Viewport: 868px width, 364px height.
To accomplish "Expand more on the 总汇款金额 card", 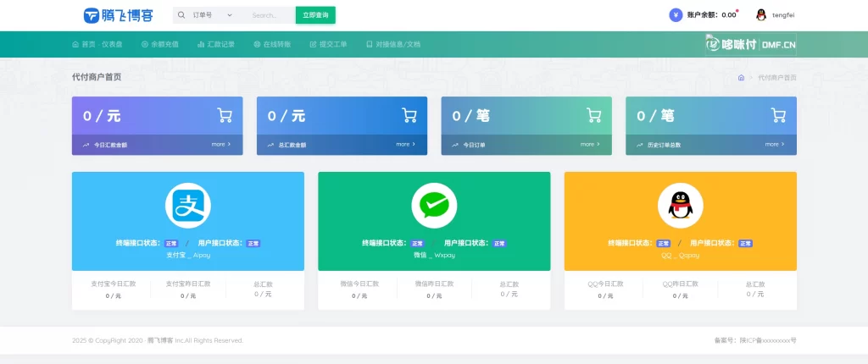I will (x=405, y=145).
